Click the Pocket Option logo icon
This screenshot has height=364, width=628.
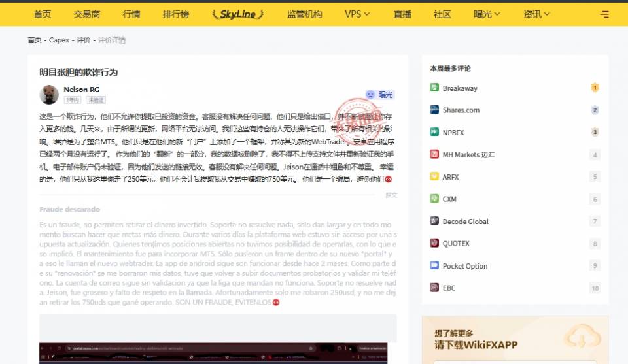pyautogui.click(x=434, y=265)
